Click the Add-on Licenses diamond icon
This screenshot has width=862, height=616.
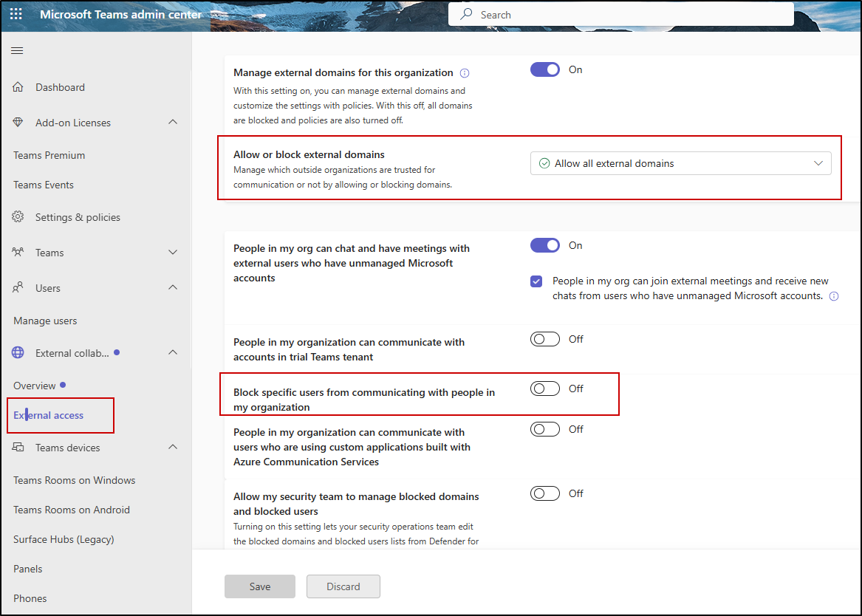coord(18,122)
